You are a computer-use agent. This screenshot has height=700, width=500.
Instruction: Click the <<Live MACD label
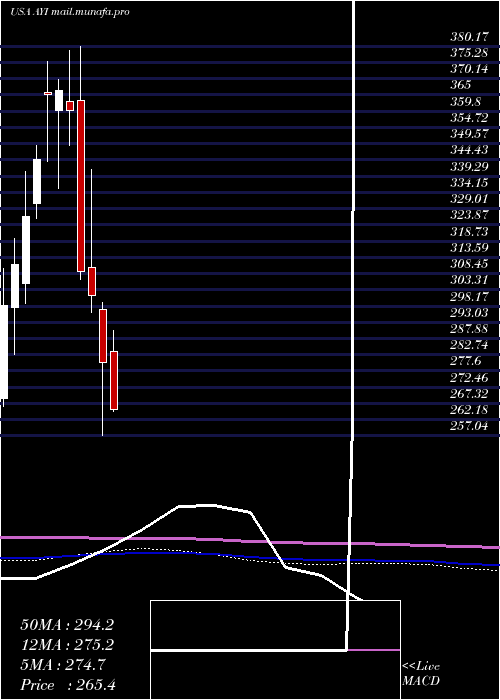point(421,674)
